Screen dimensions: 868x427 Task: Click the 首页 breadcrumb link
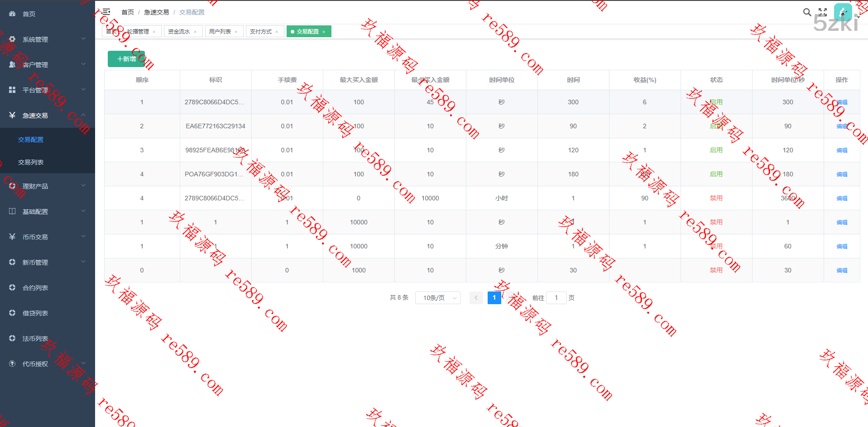click(128, 12)
